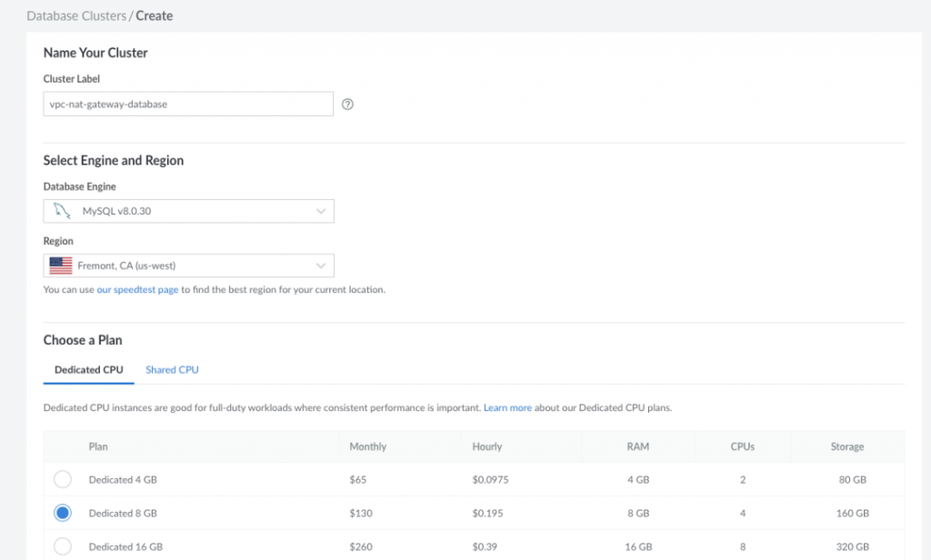
Task: Select the Dedicated 8 GB plan radio
Action: click(x=63, y=514)
